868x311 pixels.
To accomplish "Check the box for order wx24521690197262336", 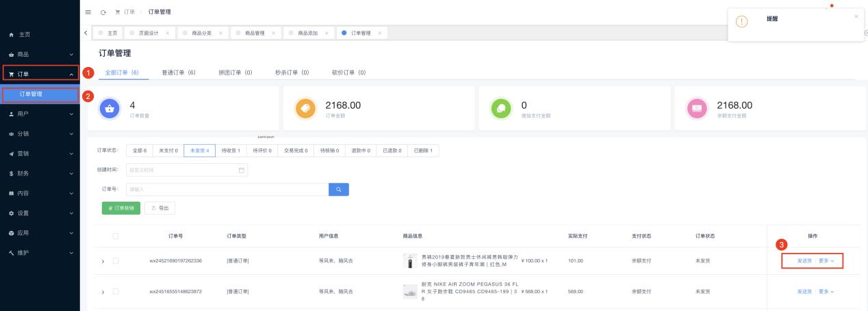I will tap(116, 260).
